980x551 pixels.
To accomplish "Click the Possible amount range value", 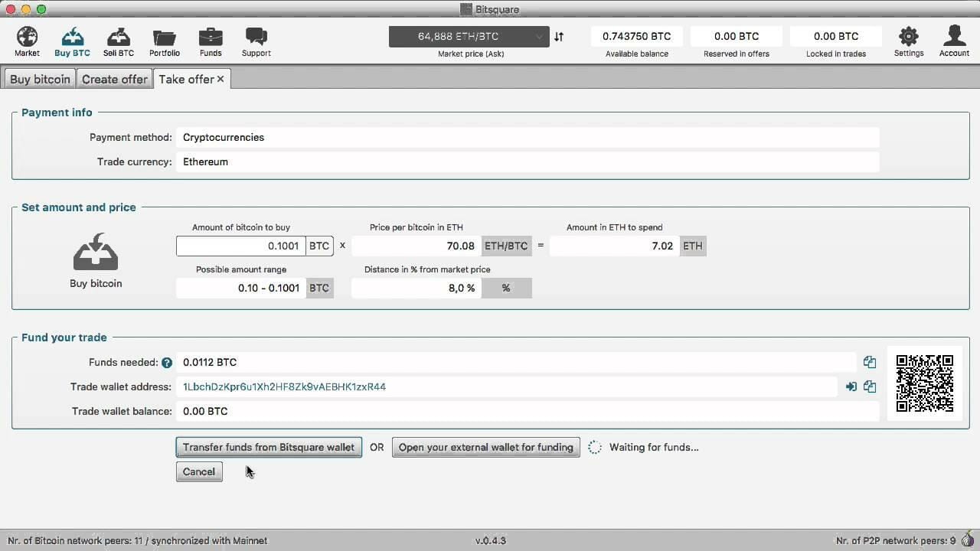I will [241, 288].
